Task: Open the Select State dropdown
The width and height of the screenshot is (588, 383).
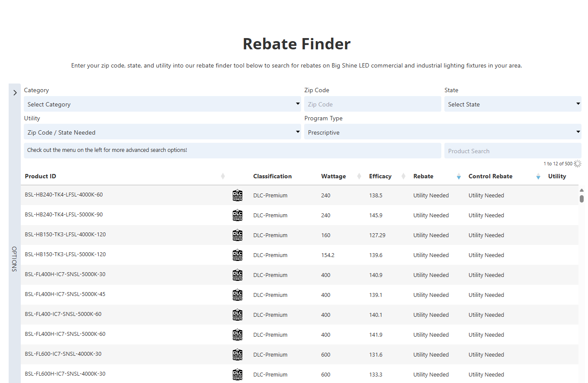Action: (513, 104)
